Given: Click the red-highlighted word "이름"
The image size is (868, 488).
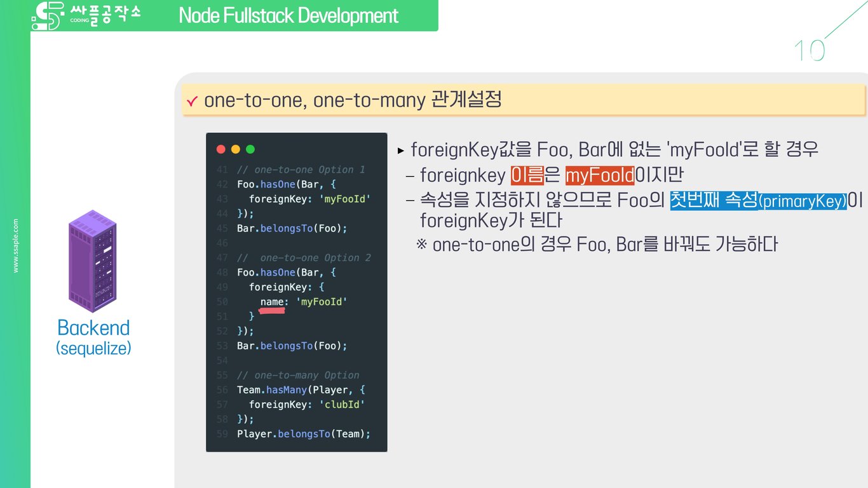Looking at the screenshot, I should tap(527, 175).
